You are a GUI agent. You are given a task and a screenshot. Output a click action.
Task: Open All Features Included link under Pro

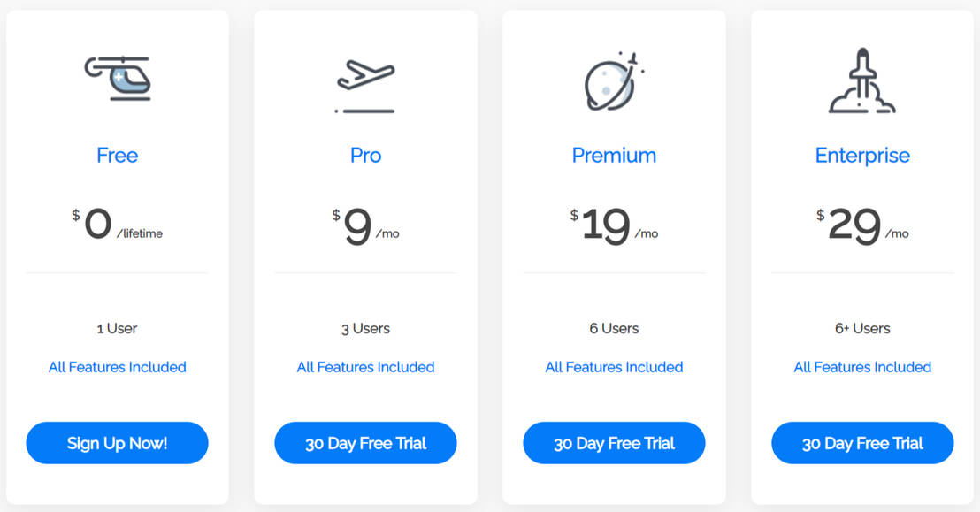point(365,367)
